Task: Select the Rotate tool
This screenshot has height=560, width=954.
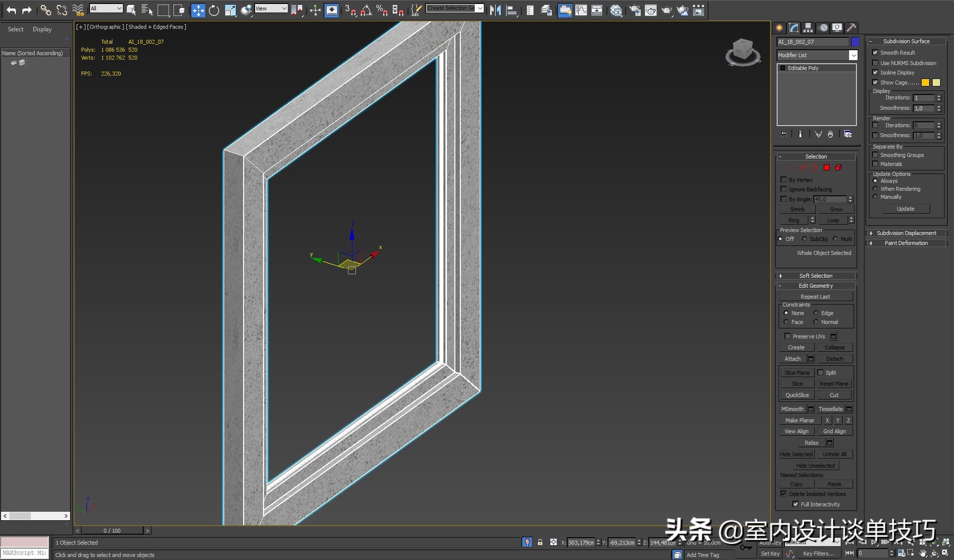Action: pos(214,10)
